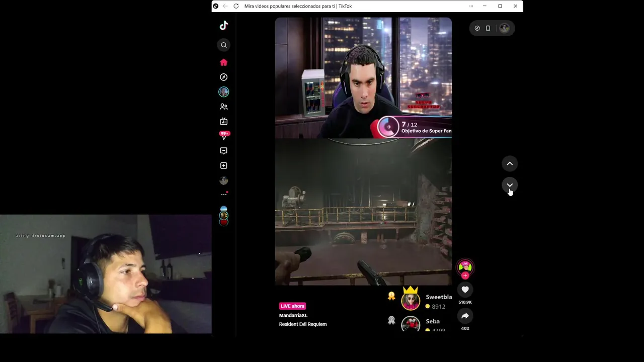
Task: Click the silver medal rank icon
Action: 391,320
